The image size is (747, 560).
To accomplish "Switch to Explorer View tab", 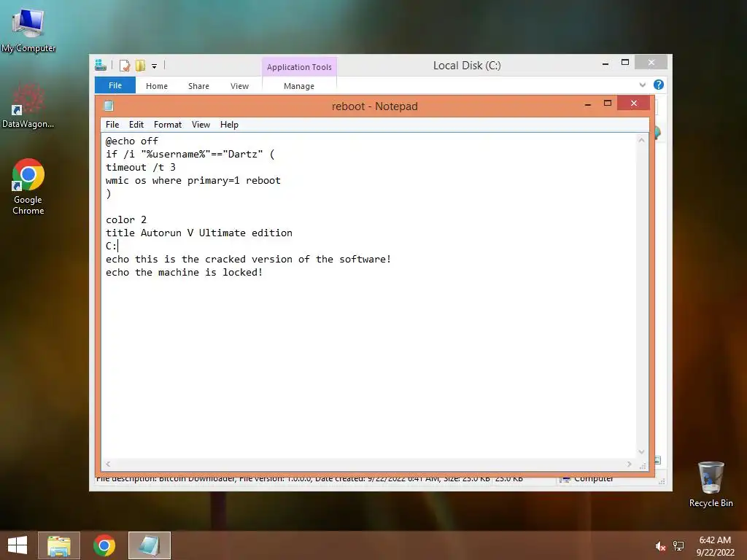I will [239, 86].
